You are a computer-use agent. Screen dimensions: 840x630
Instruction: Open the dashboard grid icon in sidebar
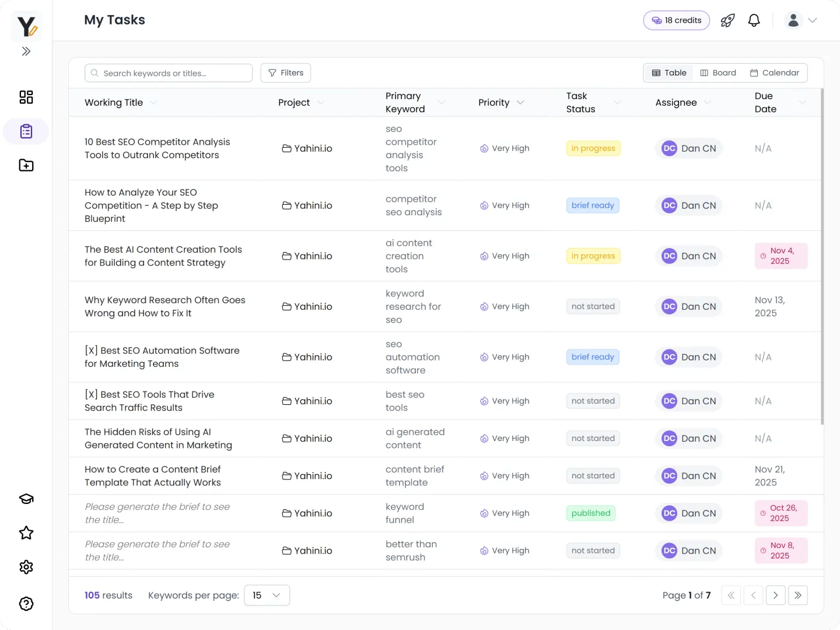(26, 97)
